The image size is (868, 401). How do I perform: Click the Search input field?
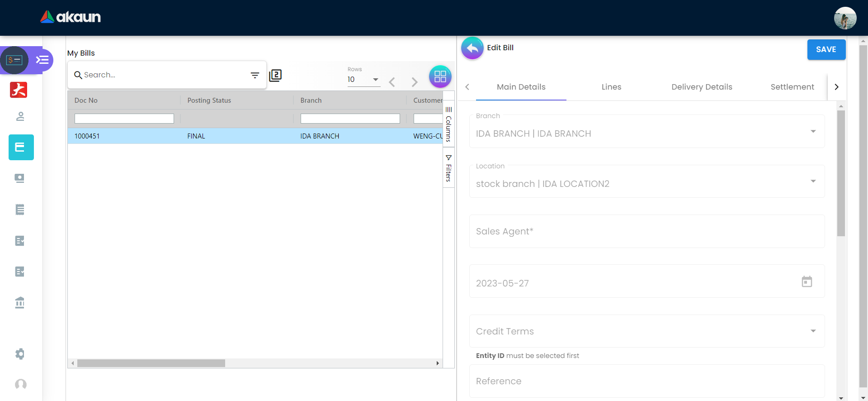pyautogui.click(x=165, y=75)
